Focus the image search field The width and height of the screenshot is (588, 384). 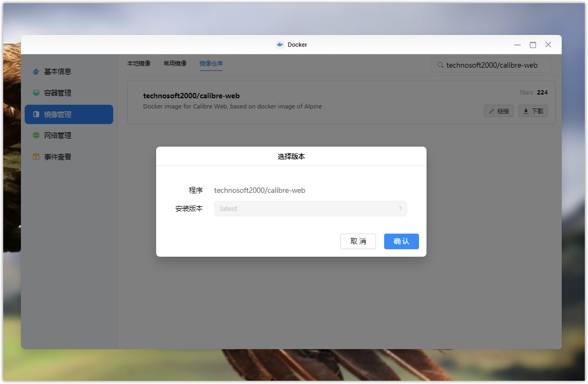[491, 65]
